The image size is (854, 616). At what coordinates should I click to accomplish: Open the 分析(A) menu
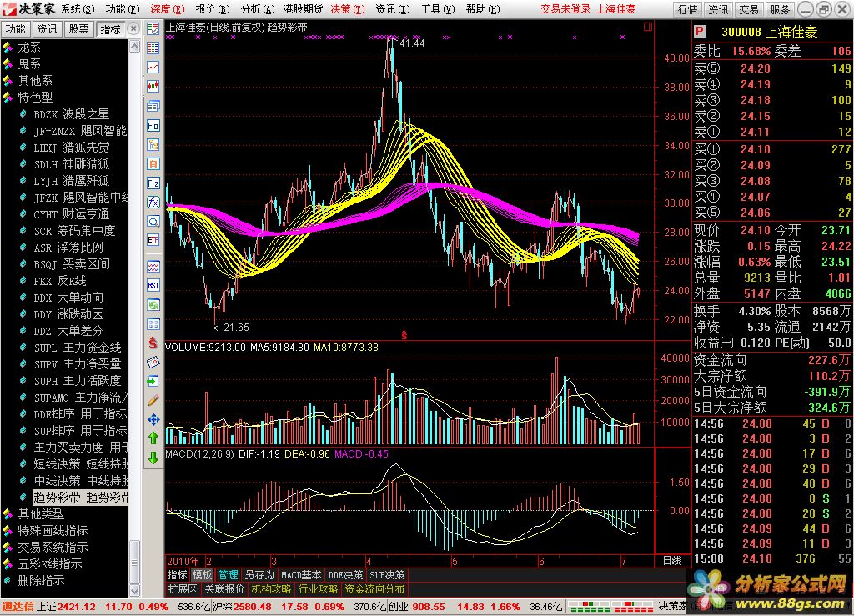pyautogui.click(x=258, y=8)
